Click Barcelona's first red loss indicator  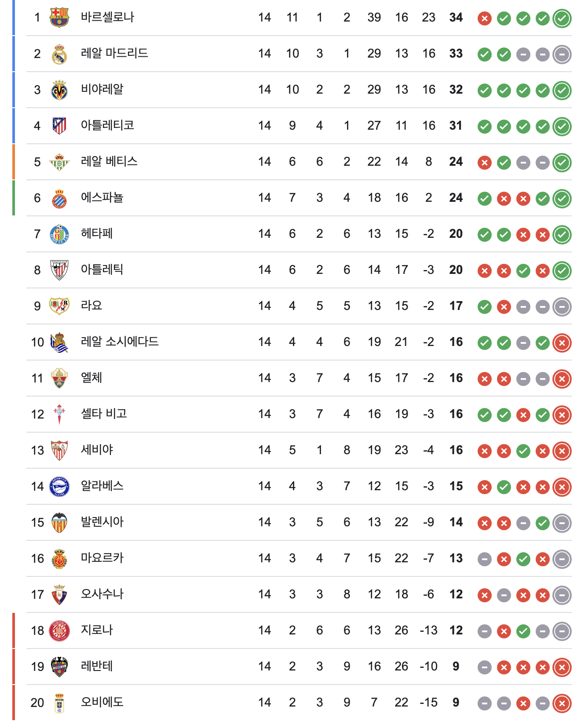(x=484, y=18)
